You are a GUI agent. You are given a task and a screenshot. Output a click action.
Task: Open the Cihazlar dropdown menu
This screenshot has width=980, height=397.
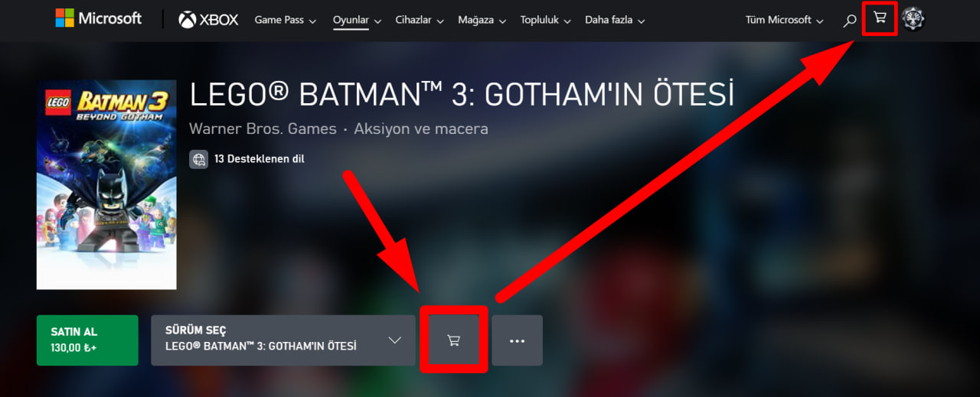(x=420, y=20)
